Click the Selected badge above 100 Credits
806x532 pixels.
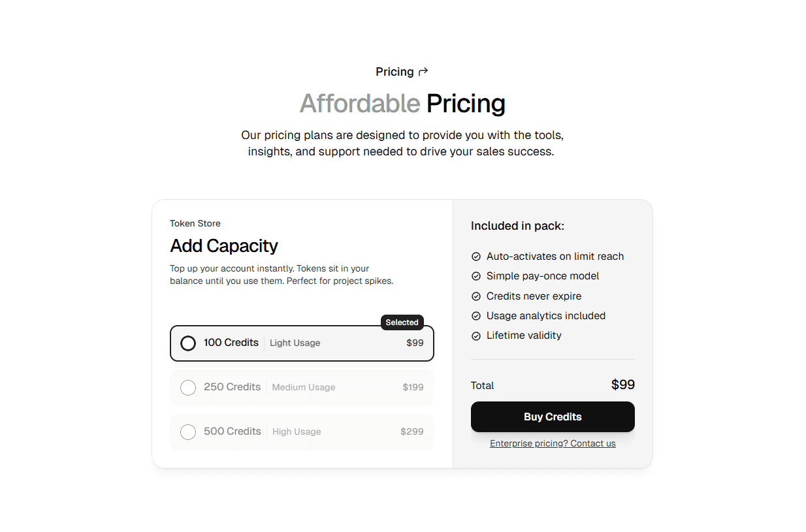[402, 322]
